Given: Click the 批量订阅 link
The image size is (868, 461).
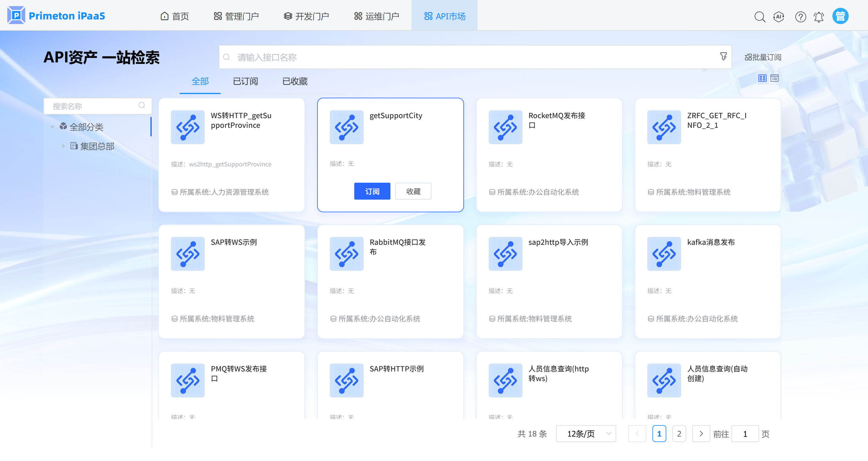Looking at the screenshot, I should [763, 57].
